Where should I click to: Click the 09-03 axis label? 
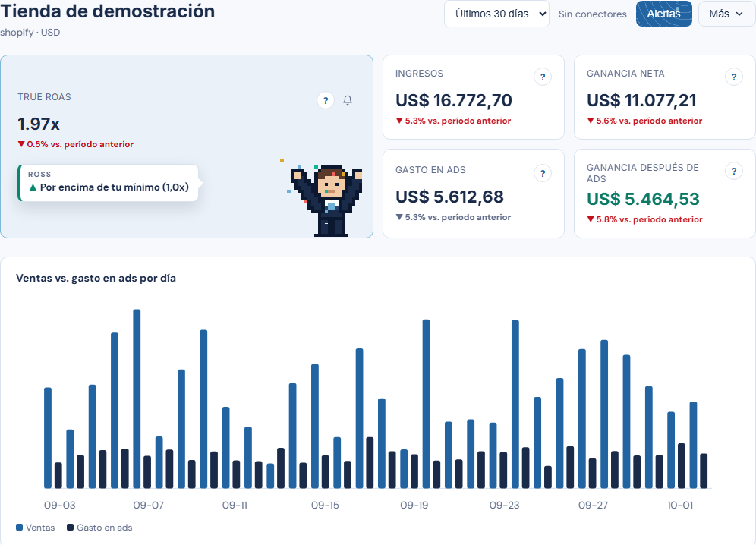pyautogui.click(x=60, y=506)
